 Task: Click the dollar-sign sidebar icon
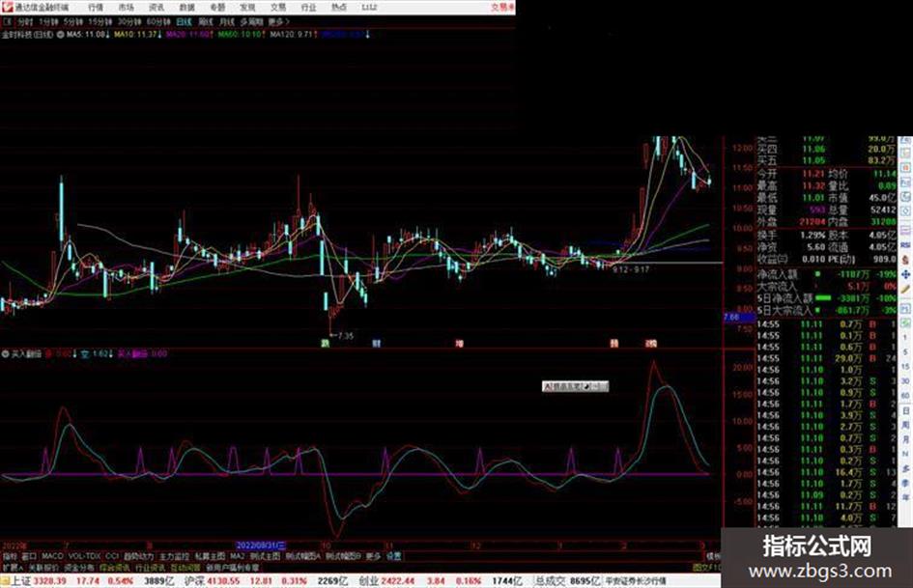[905, 259]
